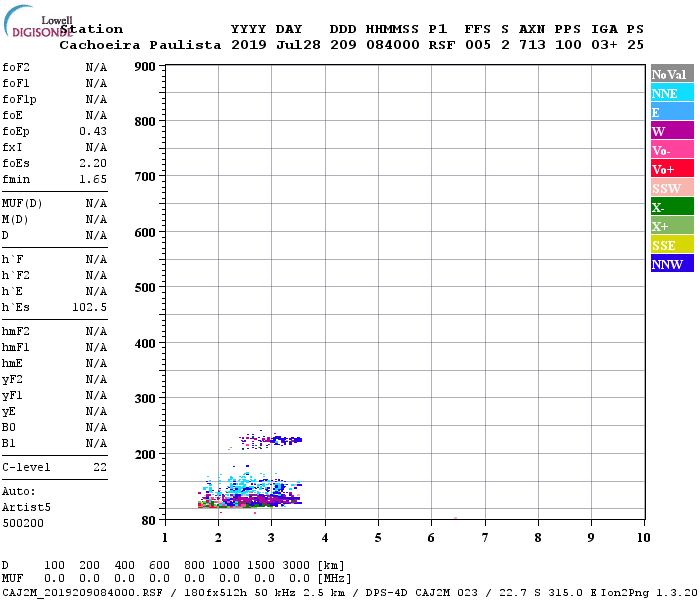Click the h`F parameter label
The height and width of the screenshot is (600, 700).
point(12,259)
